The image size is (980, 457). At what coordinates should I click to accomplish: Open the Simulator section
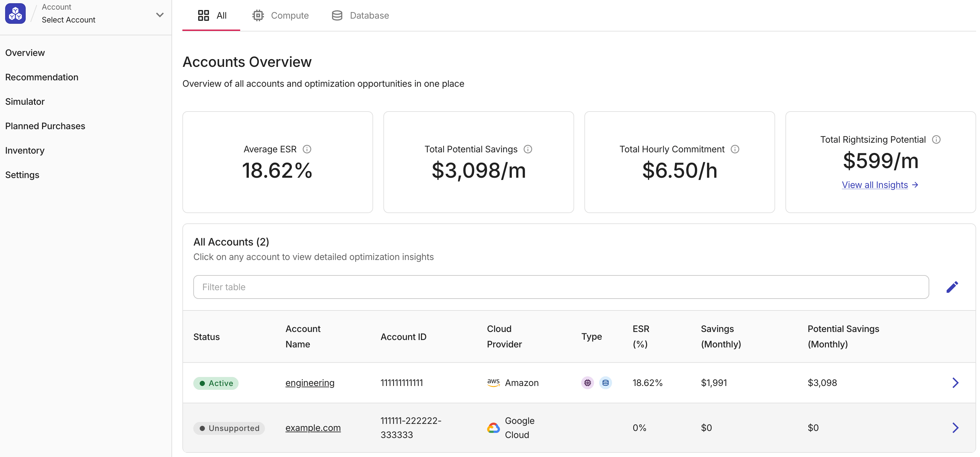point(25,101)
